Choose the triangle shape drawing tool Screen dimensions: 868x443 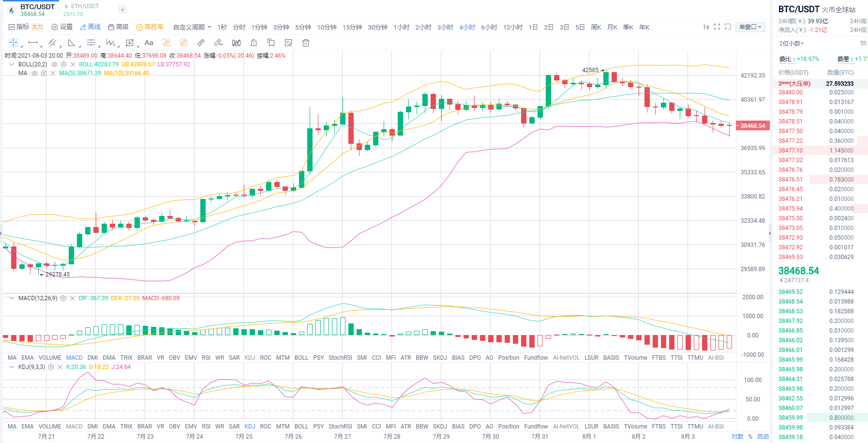pyautogui.click(x=72, y=43)
